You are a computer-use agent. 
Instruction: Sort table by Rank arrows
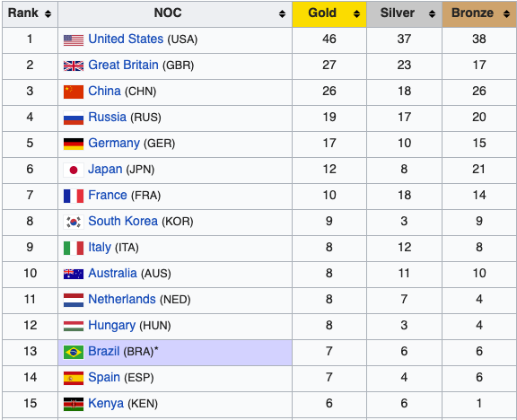[x=48, y=13]
